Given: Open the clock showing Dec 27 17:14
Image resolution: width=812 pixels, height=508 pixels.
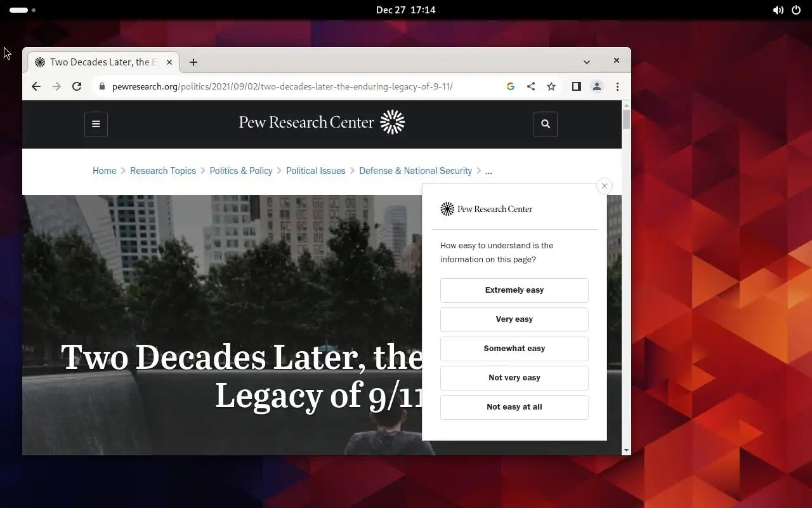Looking at the screenshot, I should [x=405, y=10].
